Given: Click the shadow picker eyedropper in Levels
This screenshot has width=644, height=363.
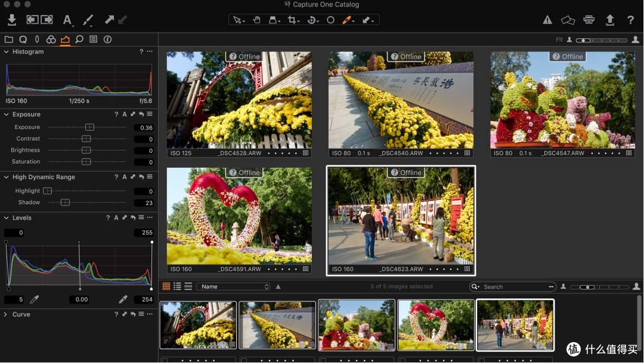Looking at the screenshot, I should (x=35, y=299).
